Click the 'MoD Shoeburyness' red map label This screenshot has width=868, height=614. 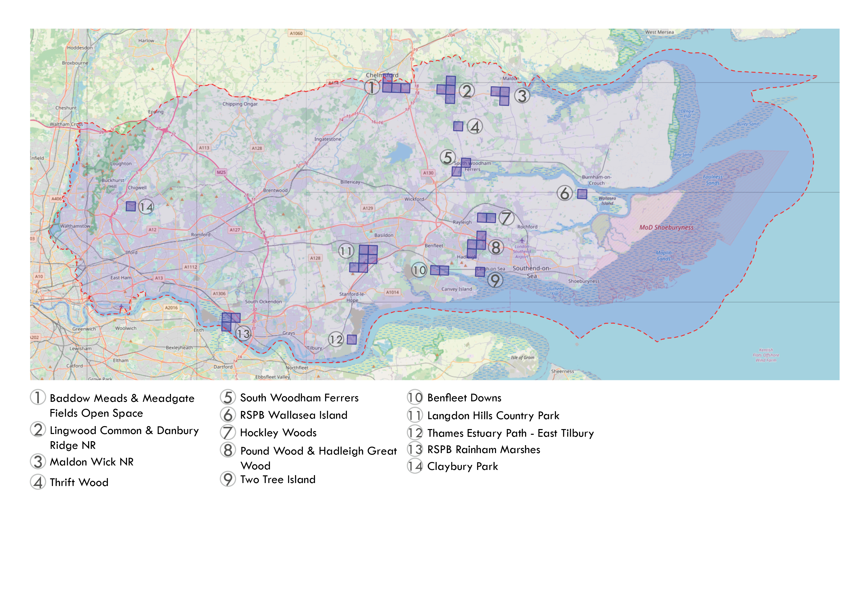pyautogui.click(x=667, y=227)
